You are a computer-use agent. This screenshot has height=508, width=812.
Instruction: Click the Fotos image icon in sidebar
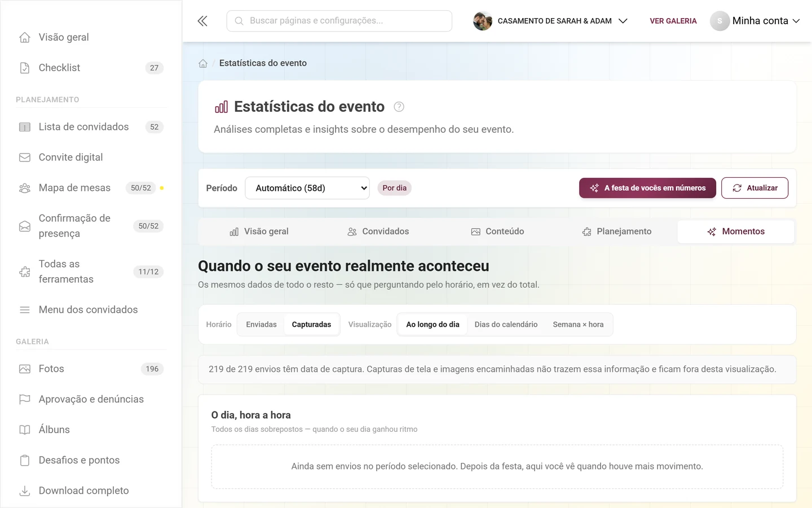[x=25, y=369]
